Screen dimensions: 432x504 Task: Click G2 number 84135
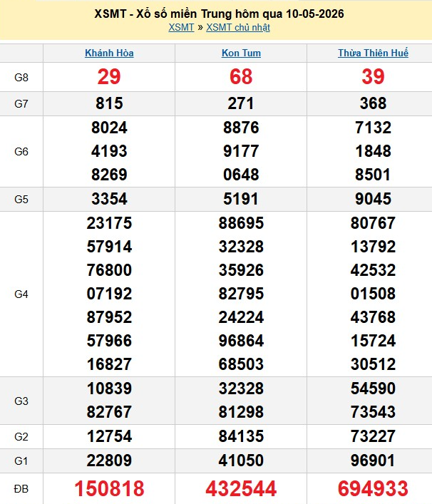241,436
